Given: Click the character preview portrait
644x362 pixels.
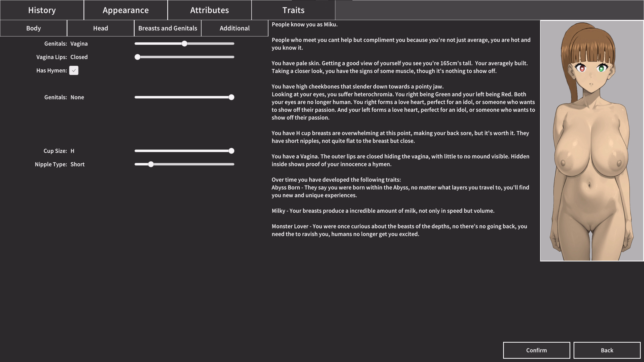Looking at the screenshot, I should pos(592,141).
